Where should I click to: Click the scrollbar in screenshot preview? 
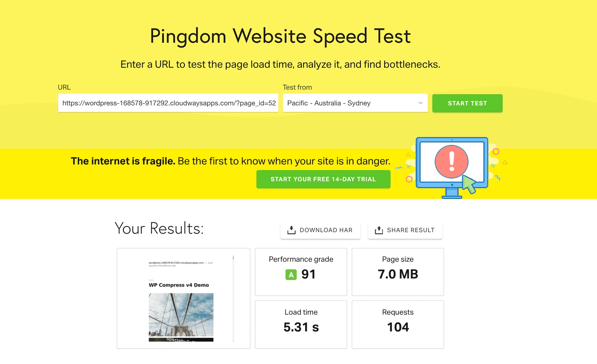click(x=233, y=298)
